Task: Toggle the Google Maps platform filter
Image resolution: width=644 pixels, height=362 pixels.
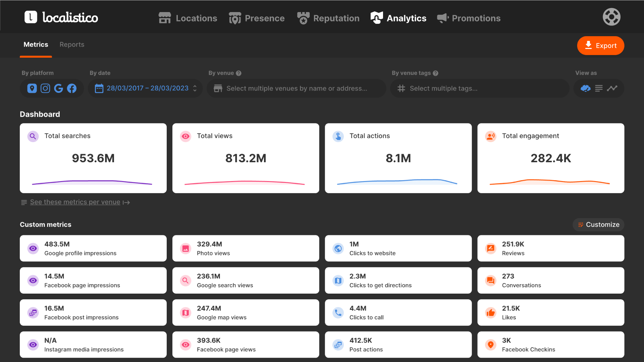Action: pos(32,88)
